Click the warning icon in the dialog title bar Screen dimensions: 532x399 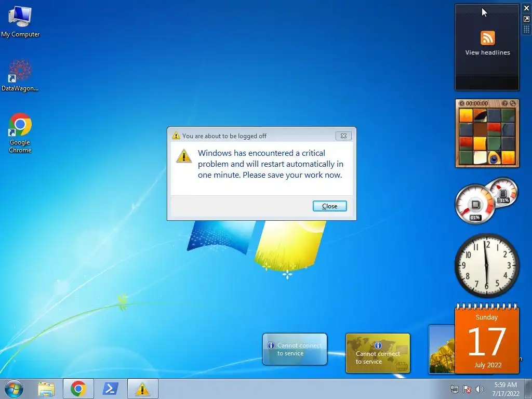(x=176, y=136)
